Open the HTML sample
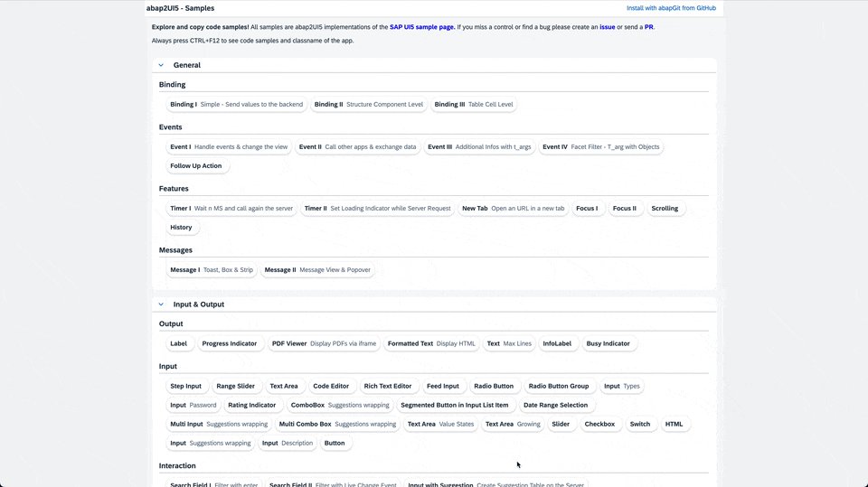Viewport: 868px width, 487px height. 674,424
